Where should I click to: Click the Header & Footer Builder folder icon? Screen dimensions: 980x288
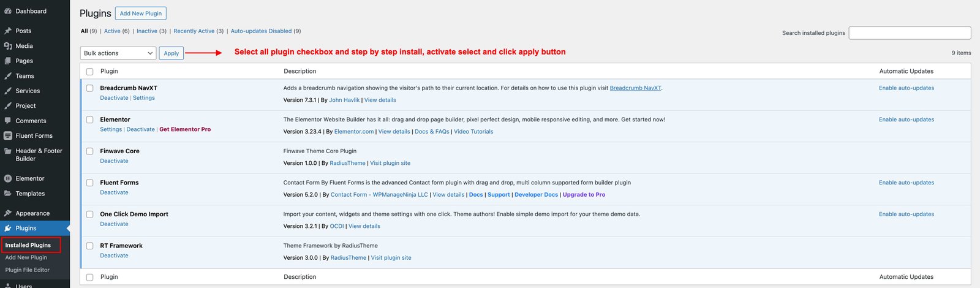coord(8,151)
